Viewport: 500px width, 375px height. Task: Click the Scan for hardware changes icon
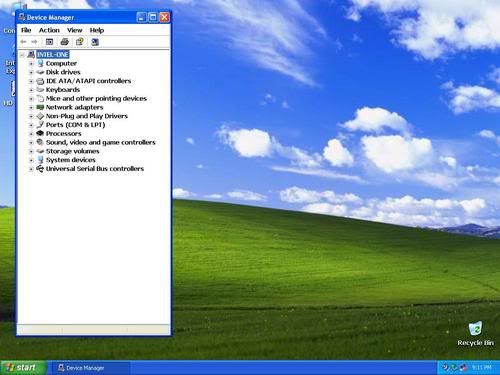pos(95,42)
